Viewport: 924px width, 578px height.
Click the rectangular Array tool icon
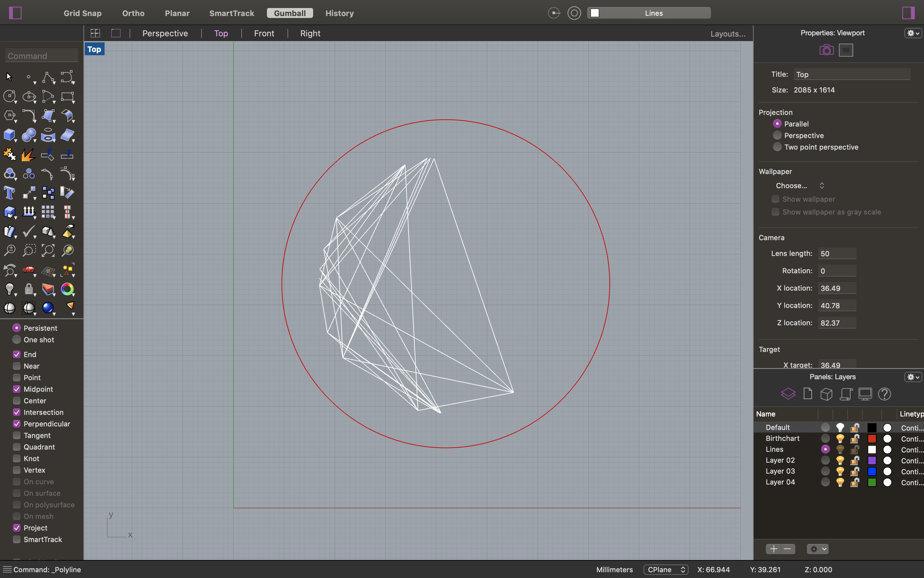click(48, 212)
